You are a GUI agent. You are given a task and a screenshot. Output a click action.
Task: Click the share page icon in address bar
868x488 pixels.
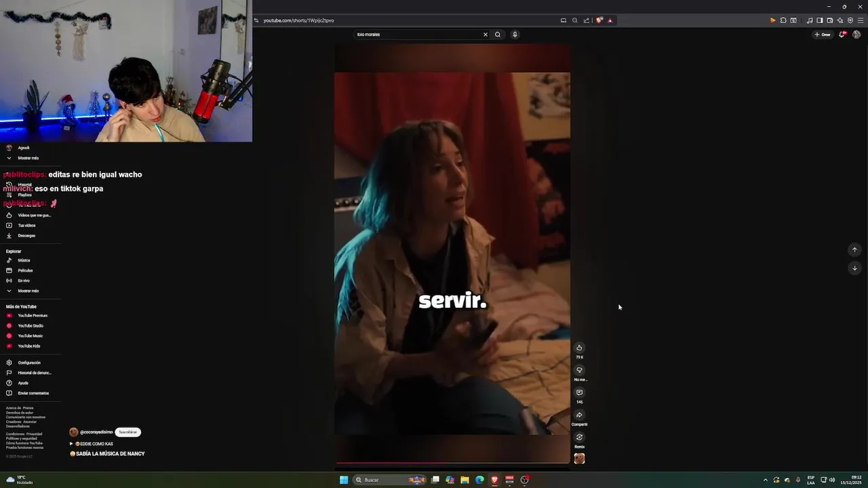click(x=587, y=20)
